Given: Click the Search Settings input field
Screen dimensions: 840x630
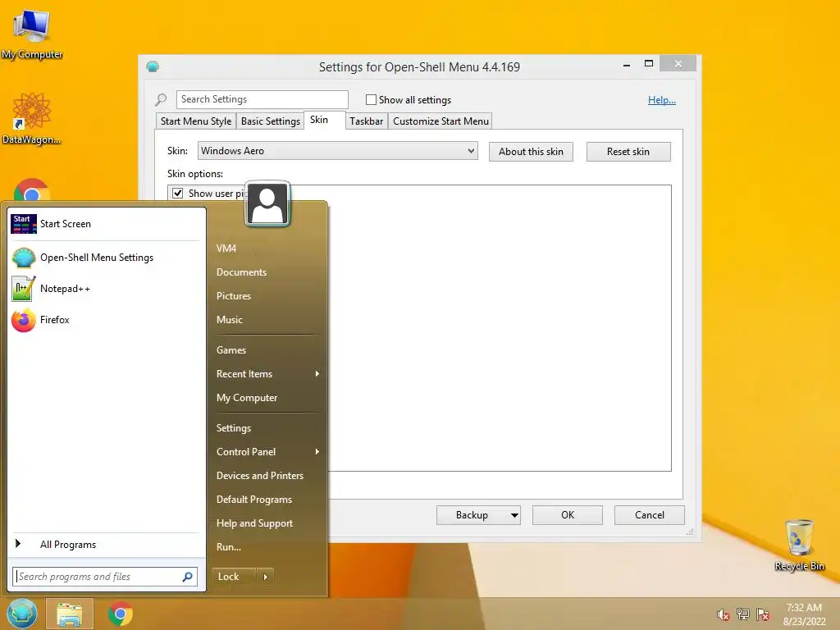Looking at the screenshot, I should click(262, 99).
